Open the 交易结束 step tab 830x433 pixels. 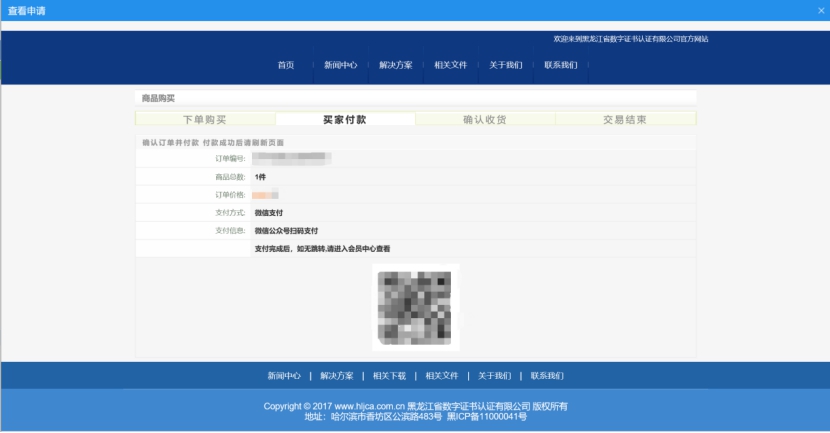tap(625, 119)
